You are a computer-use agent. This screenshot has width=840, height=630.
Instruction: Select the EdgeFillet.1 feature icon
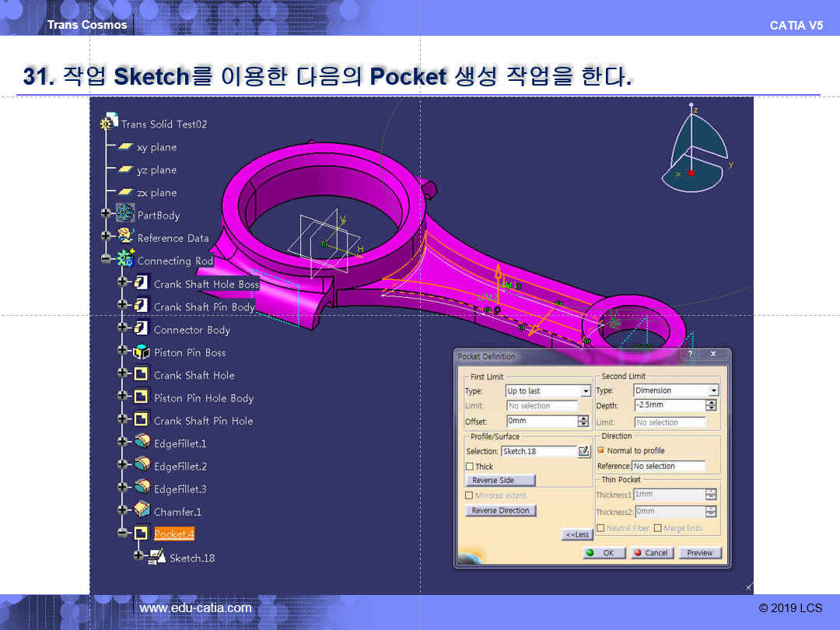142,443
